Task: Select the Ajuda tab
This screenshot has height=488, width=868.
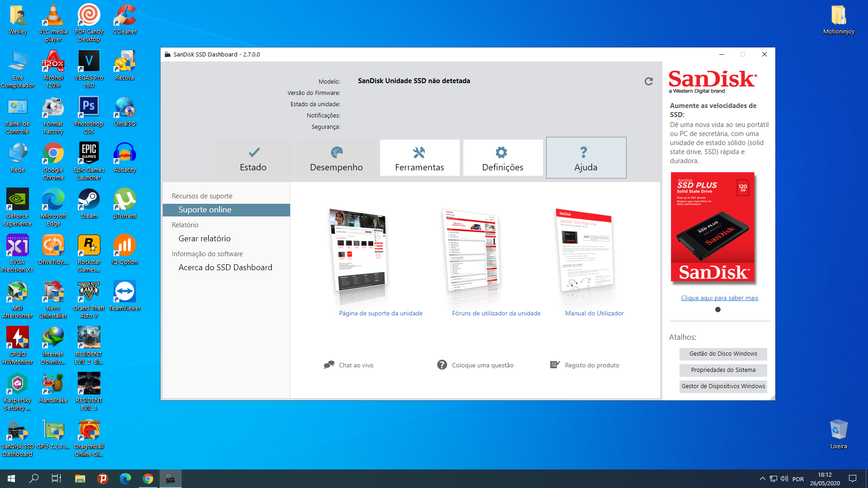Action: click(586, 158)
